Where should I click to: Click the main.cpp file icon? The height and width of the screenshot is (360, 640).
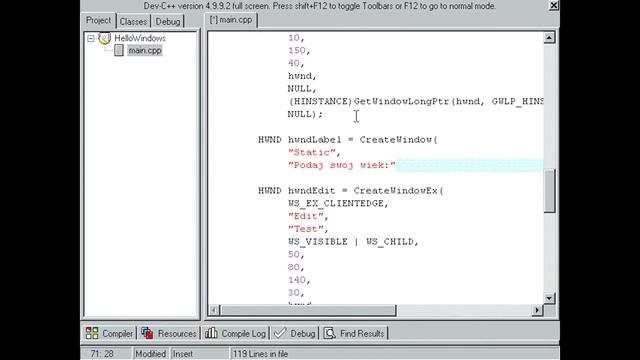(x=119, y=50)
